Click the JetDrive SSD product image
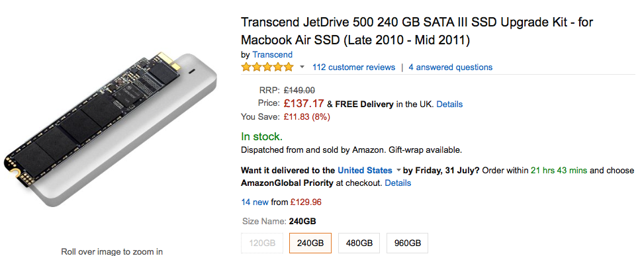This screenshot has width=644, height=256. (x=110, y=129)
